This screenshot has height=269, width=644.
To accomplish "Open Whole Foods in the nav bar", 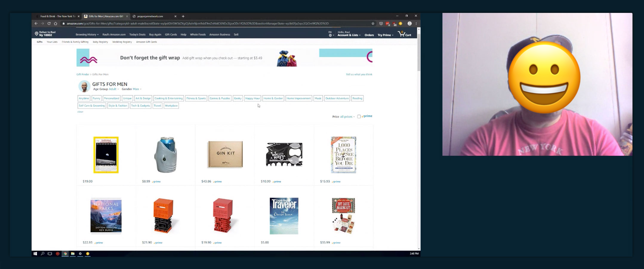I will pyautogui.click(x=198, y=35).
